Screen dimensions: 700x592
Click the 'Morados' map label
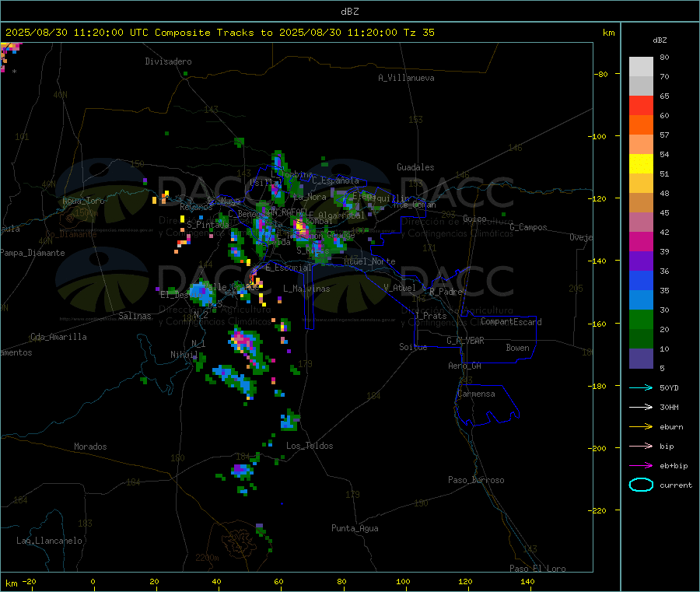tap(90, 447)
